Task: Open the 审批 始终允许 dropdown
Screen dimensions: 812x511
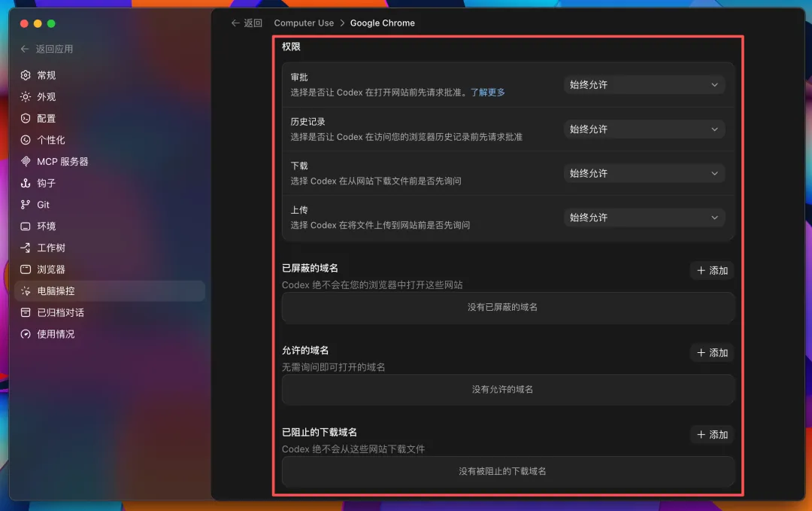Action: click(x=644, y=85)
